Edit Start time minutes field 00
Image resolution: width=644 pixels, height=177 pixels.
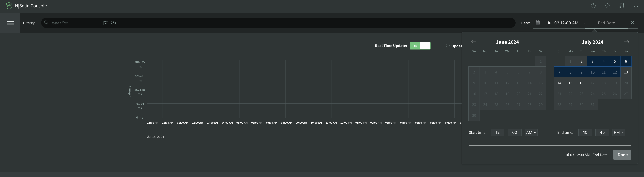pyautogui.click(x=514, y=132)
